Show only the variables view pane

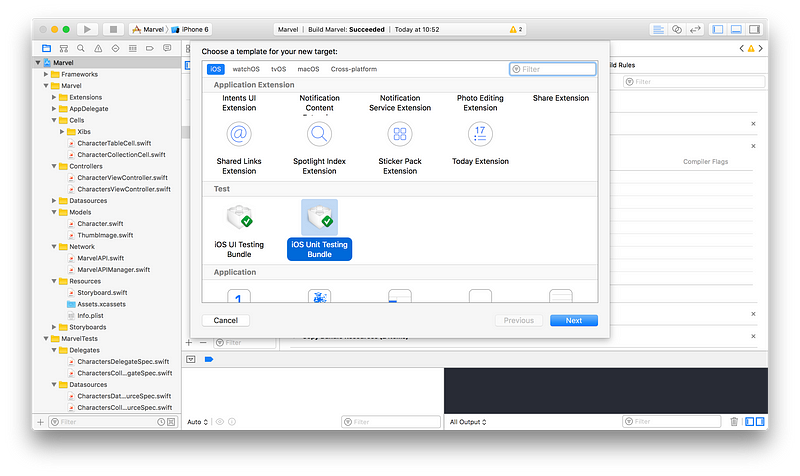pos(749,421)
